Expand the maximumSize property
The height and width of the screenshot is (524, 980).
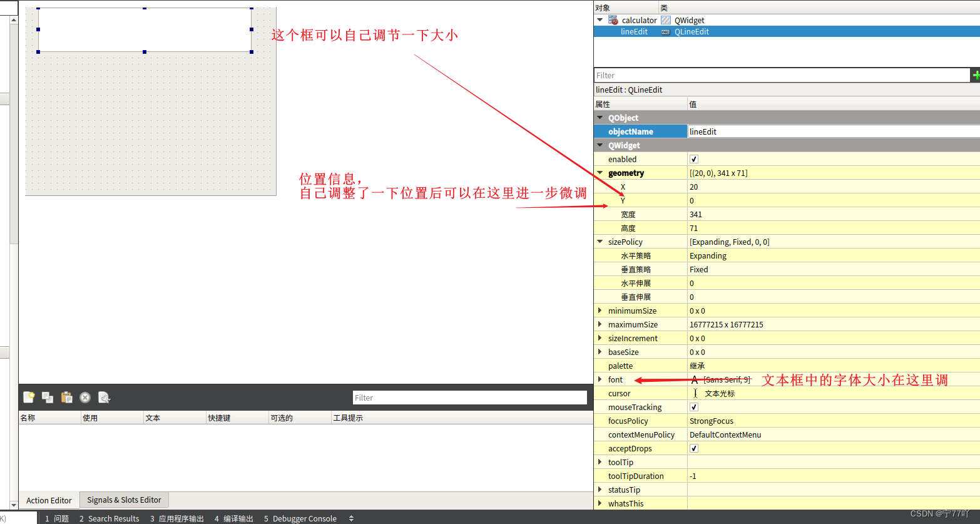pyautogui.click(x=600, y=324)
